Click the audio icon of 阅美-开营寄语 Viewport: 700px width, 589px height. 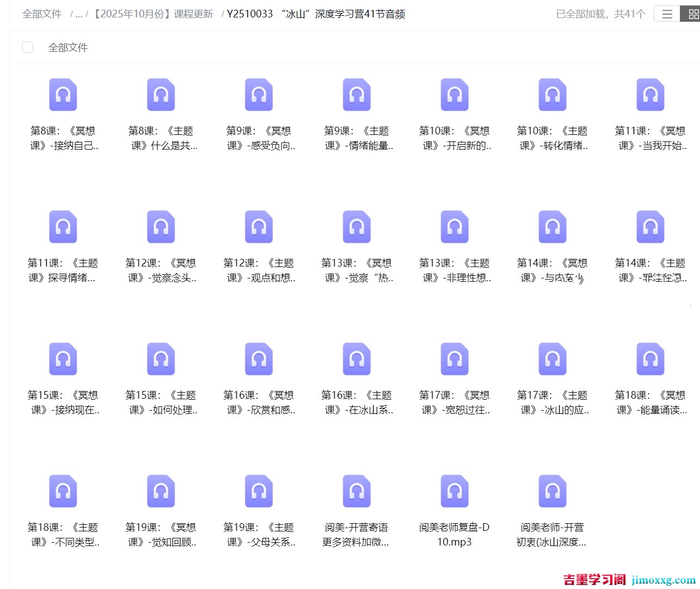coord(356,491)
